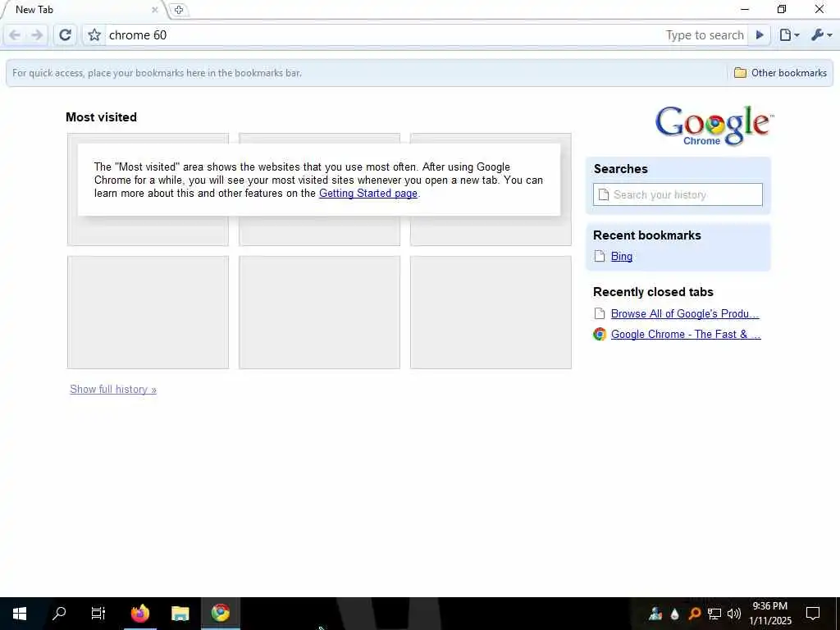This screenshot has width=840, height=630.
Task: Click the Back navigation arrow
Action: point(15,35)
